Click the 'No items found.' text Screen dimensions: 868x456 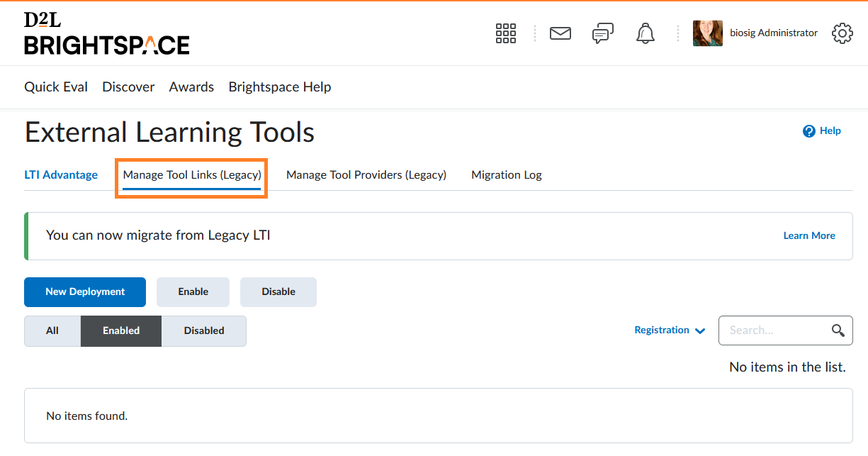(x=86, y=416)
